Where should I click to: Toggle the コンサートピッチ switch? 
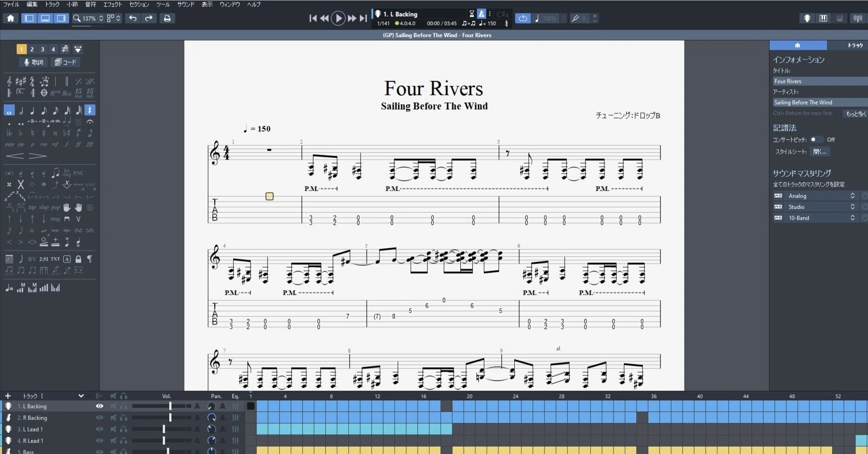click(x=816, y=140)
